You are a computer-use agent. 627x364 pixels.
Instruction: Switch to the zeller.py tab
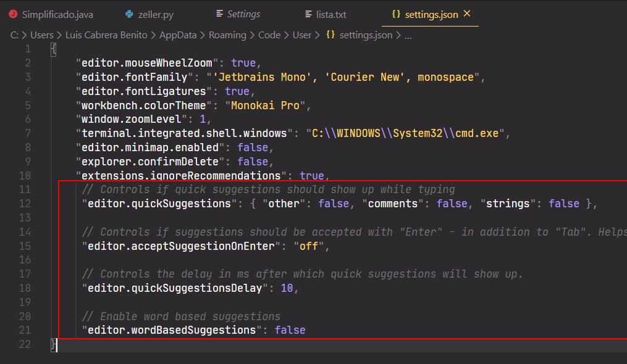click(x=157, y=14)
